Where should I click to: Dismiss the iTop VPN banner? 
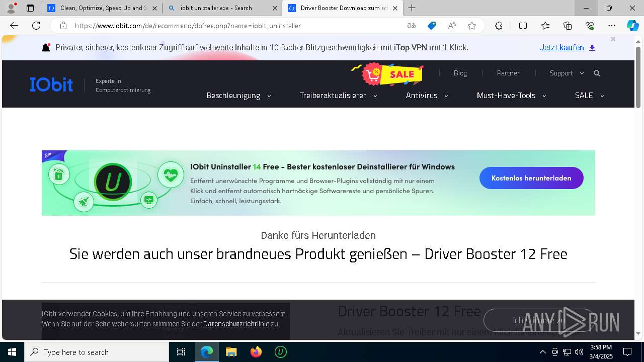613,39
